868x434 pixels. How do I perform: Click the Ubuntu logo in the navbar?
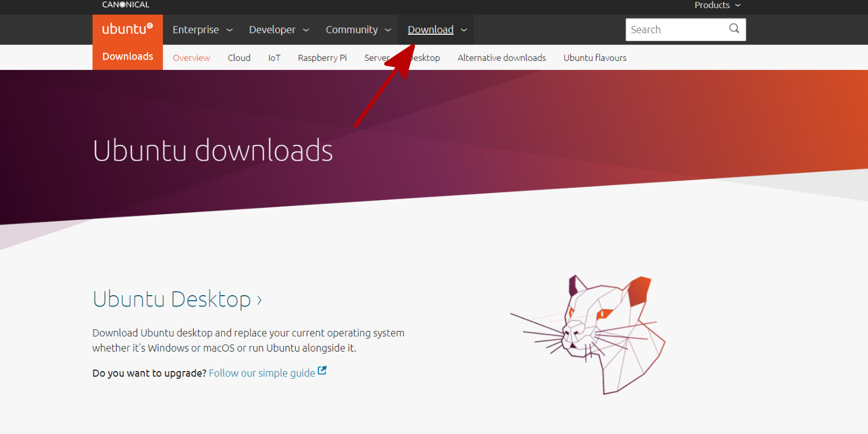(127, 29)
